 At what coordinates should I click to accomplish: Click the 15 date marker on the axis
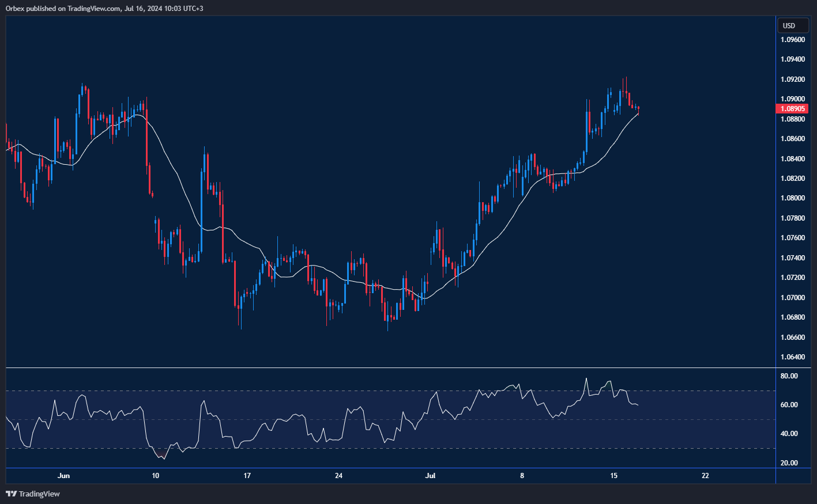coord(613,476)
